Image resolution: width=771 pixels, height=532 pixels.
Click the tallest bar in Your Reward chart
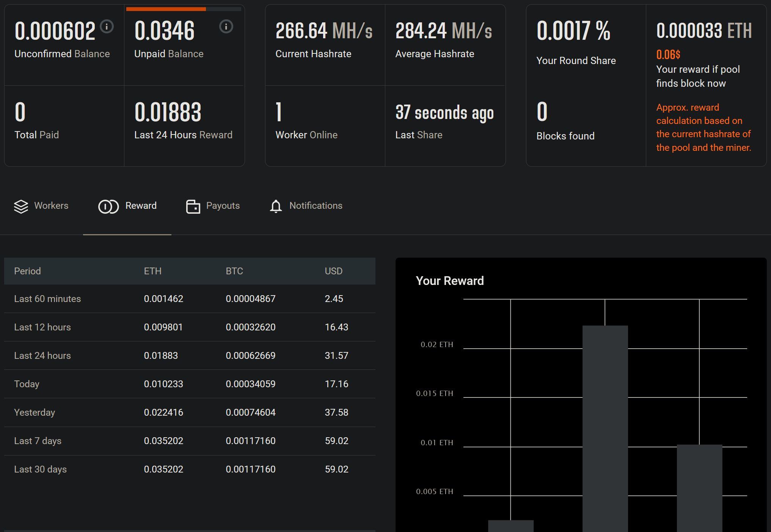coord(605,429)
